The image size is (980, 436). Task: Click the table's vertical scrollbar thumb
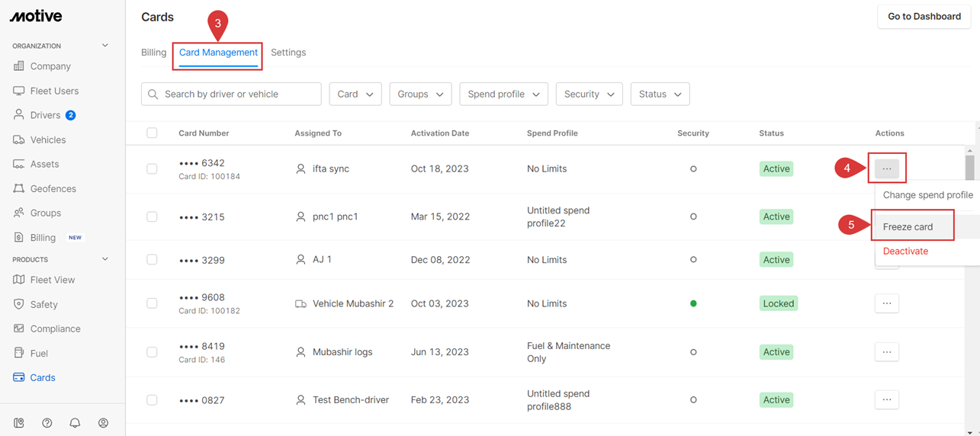click(x=969, y=166)
